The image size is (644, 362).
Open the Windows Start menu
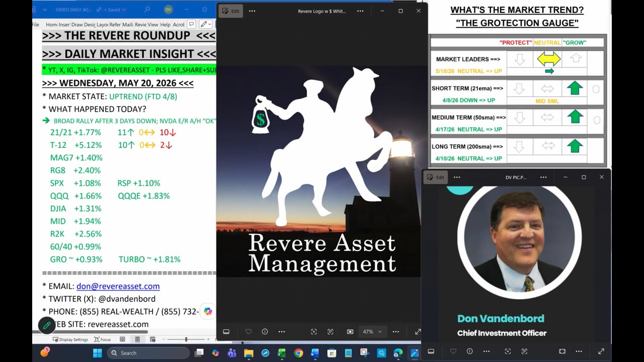pyautogui.click(x=97, y=353)
